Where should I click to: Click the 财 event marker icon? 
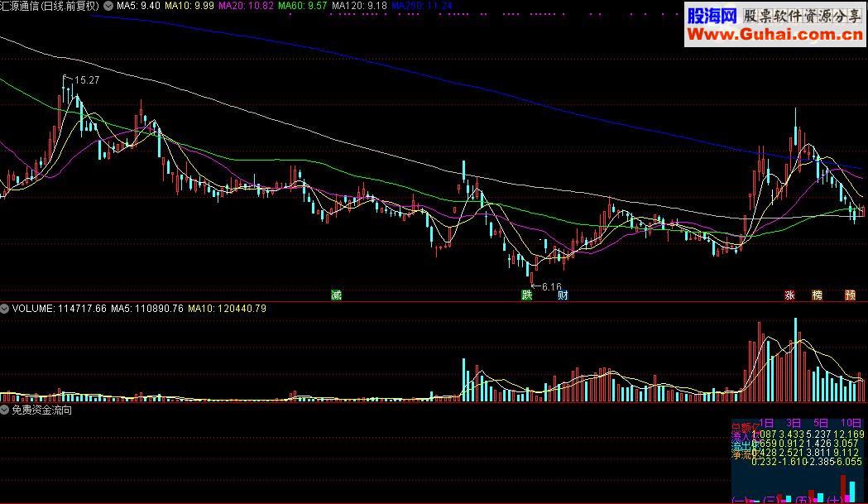pos(563,295)
